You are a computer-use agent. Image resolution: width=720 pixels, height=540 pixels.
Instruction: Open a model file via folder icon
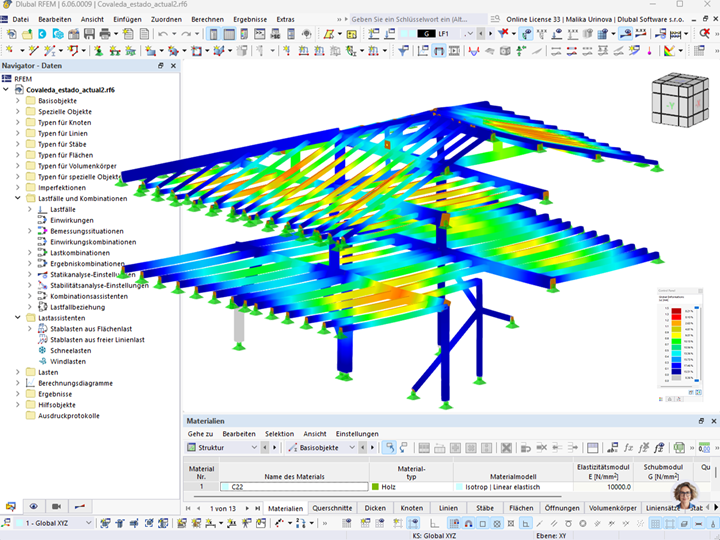point(27,34)
